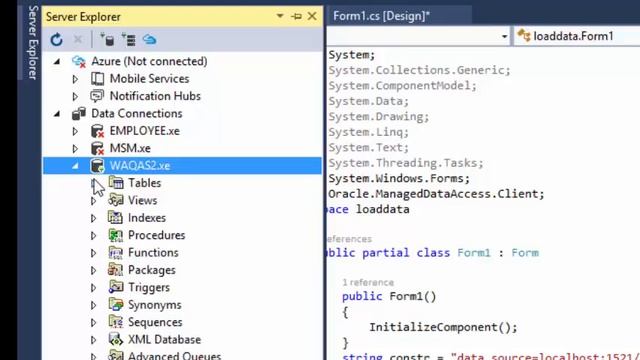
Task: Expand the XML Database node
Action: pyautogui.click(x=93, y=340)
